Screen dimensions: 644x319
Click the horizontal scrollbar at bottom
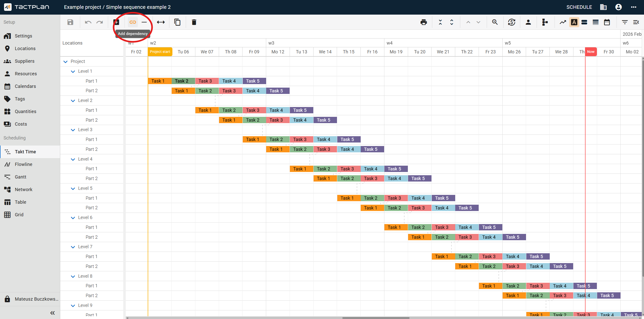point(376,318)
